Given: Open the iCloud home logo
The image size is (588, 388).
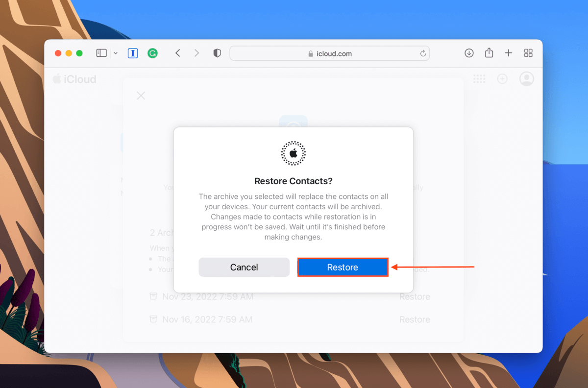Looking at the screenshot, I should point(74,79).
